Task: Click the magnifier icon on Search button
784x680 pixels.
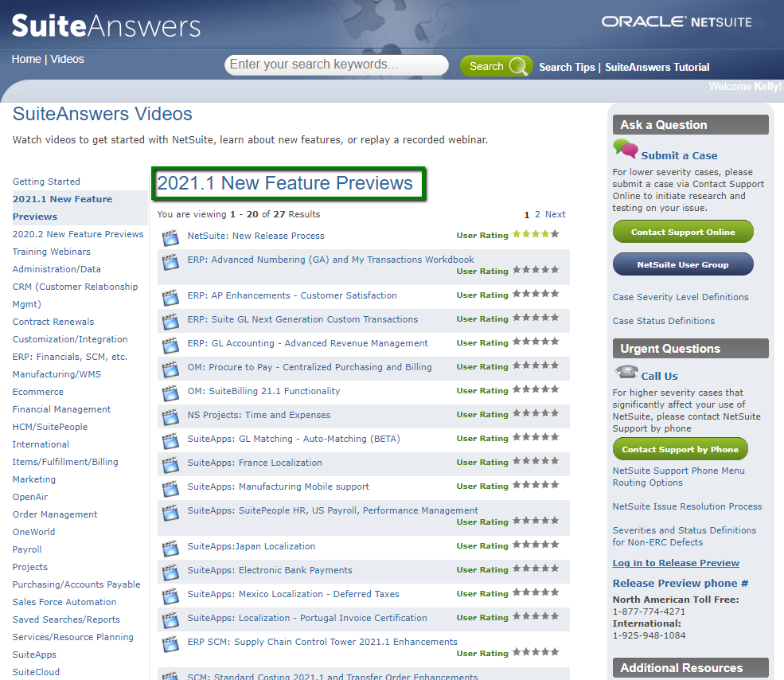Action: pyautogui.click(x=519, y=67)
